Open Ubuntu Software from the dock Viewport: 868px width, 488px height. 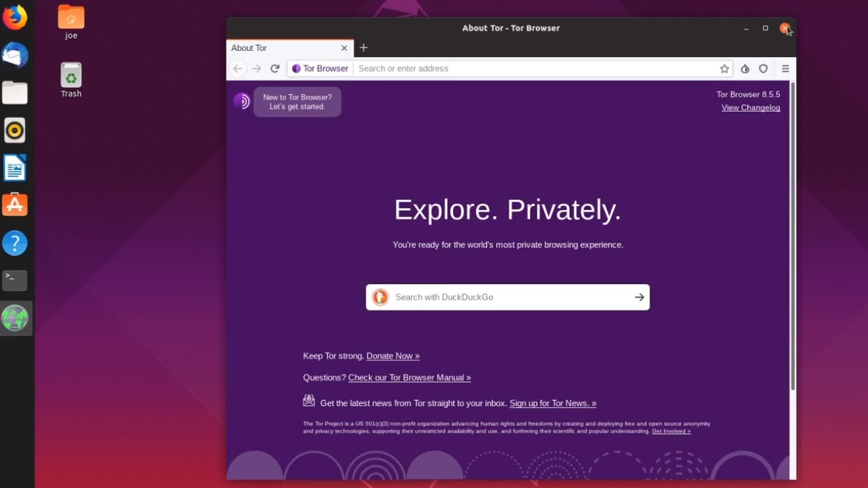15,205
